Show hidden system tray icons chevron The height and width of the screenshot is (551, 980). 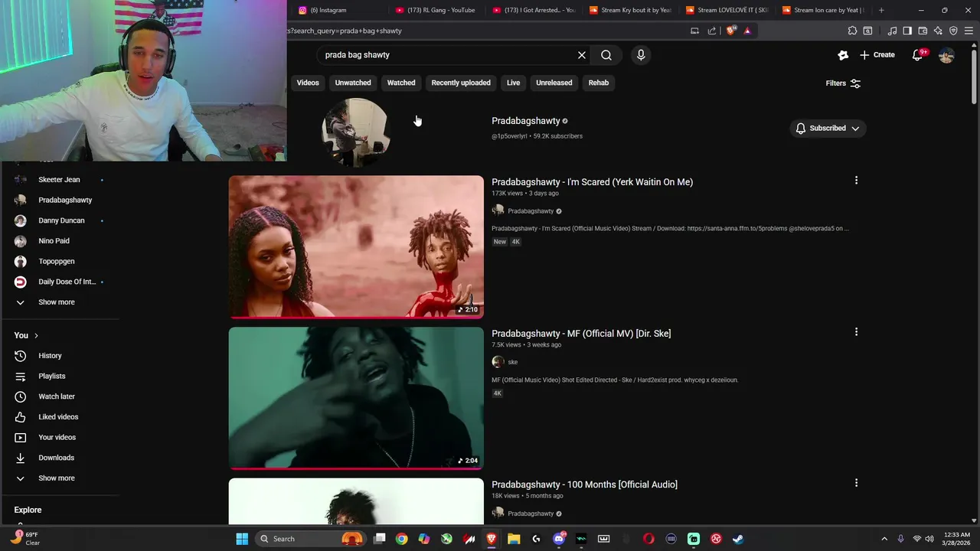(884, 539)
